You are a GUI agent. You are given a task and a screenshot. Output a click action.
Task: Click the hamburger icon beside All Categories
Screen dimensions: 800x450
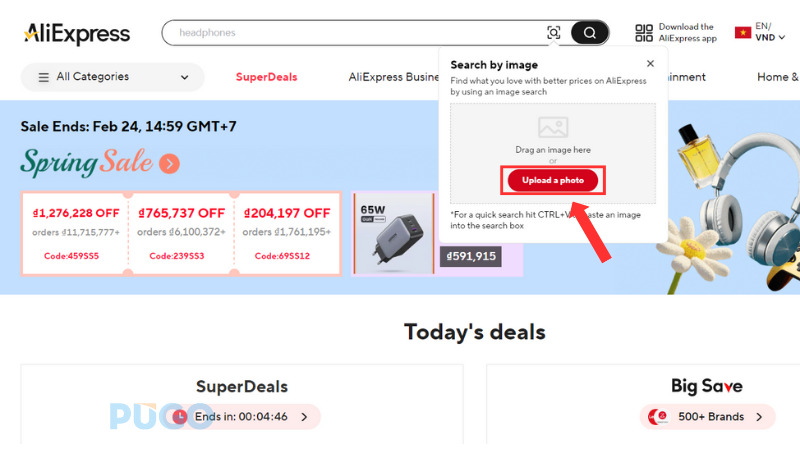click(43, 77)
